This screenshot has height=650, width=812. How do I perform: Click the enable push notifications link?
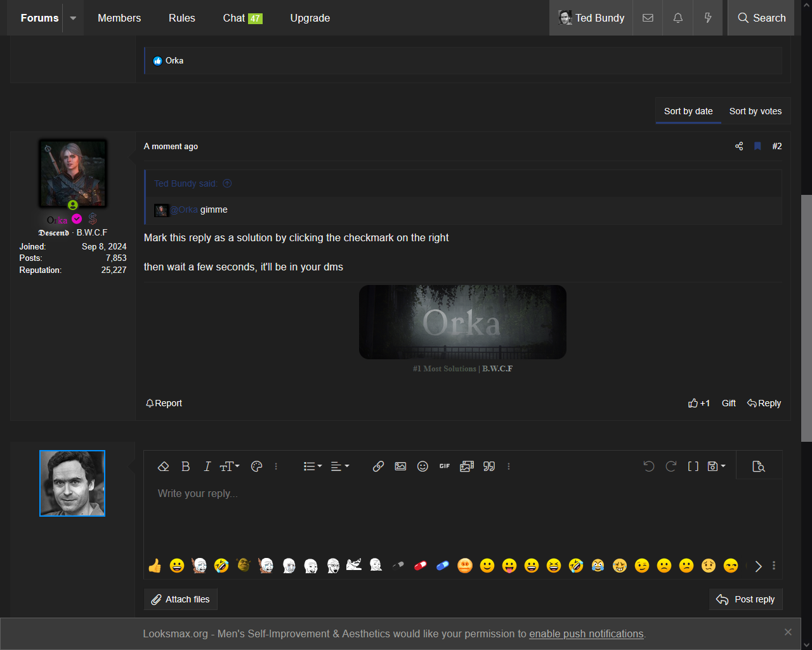click(x=586, y=633)
